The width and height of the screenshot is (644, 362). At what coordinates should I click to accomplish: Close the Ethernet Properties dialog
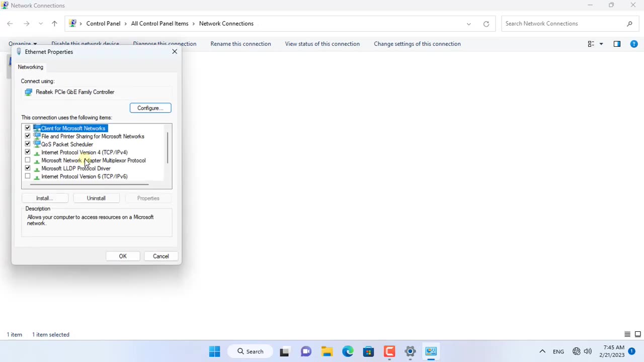click(x=175, y=52)
